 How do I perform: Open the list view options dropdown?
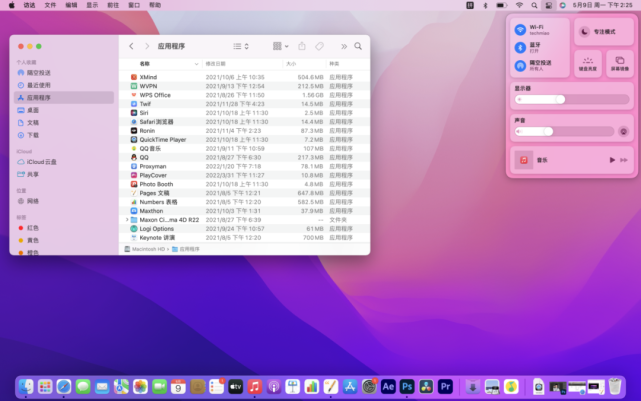(x=241, y=46)
